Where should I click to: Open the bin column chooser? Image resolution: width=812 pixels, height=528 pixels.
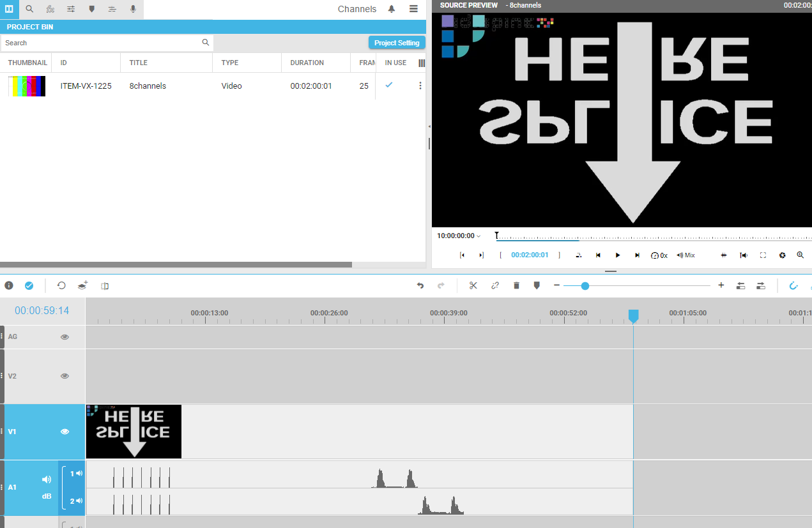tap(421, 63)
